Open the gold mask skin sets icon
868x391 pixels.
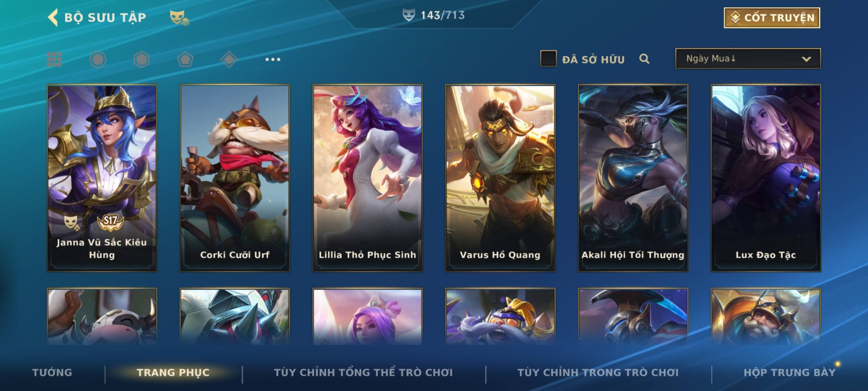pyautogui.click(x=179, y=18)
